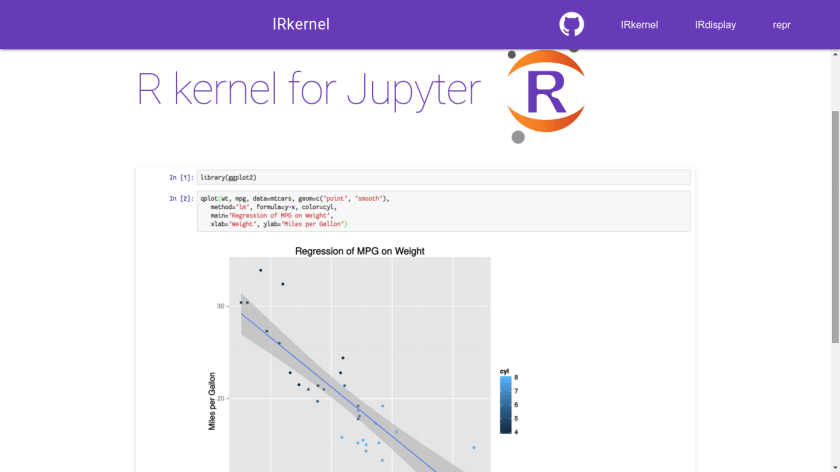The width and height of the screenshot is (840, 472).
Task: Click the In [2]: prompt label
Action: [x=181, y=198]
